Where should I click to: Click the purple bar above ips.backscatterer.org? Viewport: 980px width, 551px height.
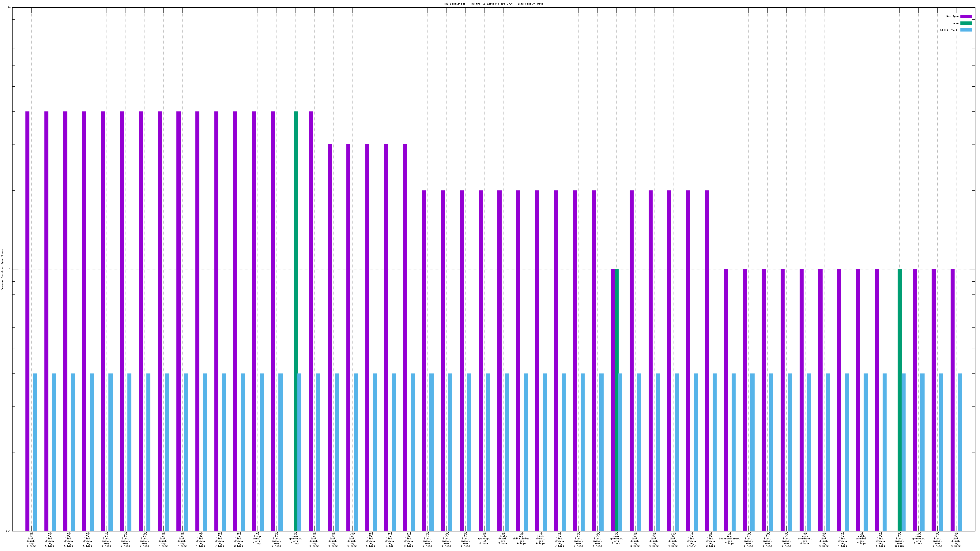[726, 399]
